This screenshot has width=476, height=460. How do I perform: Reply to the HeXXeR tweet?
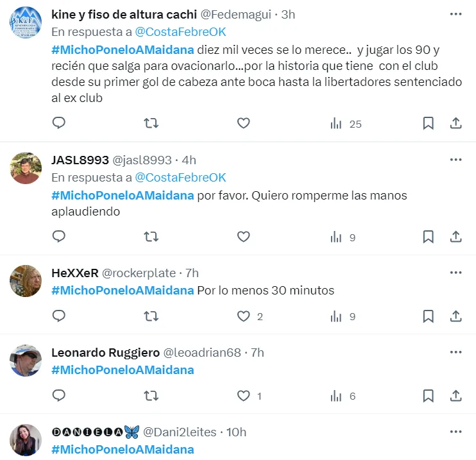click(59, 316)
